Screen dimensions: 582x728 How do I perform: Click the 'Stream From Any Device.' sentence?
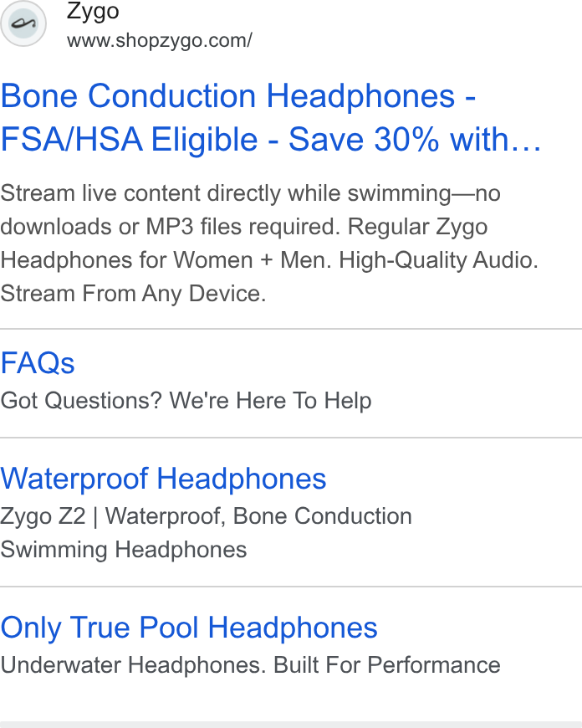(133, 294)
